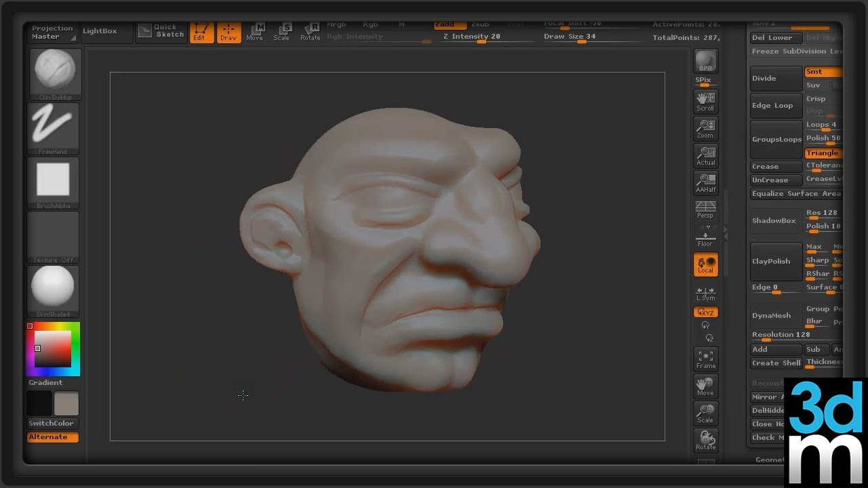Screen dimensions: 868x488
Task: Open the FreeHand stroke selector
Action: [53, 129]
